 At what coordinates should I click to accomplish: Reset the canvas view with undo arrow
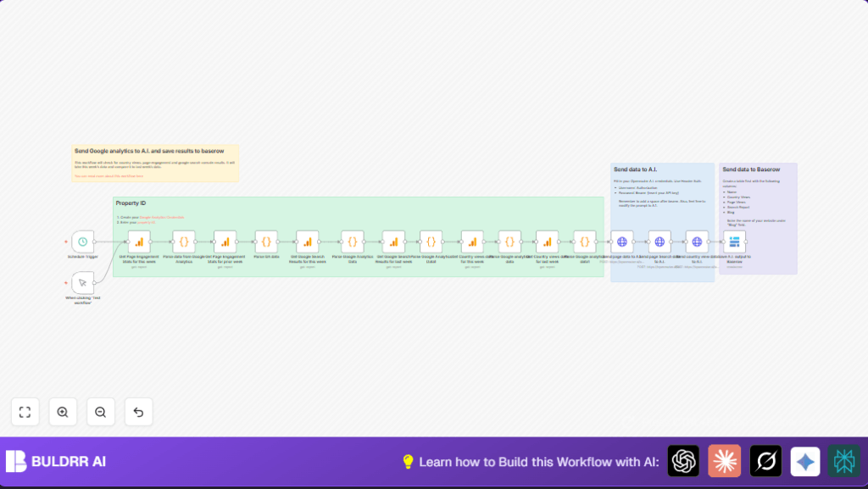[138, 412]
